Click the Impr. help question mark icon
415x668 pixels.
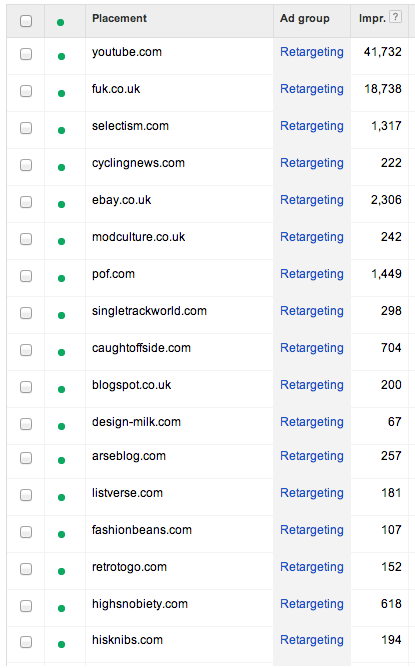click(395, 17)
